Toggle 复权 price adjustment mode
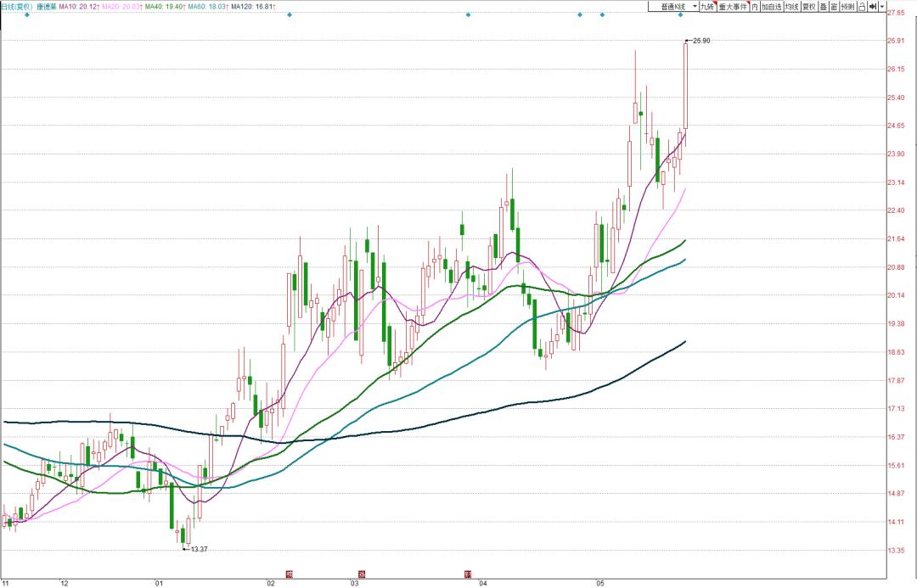The width and height of the screenshot is (917, 588). (x=808, y=4)
